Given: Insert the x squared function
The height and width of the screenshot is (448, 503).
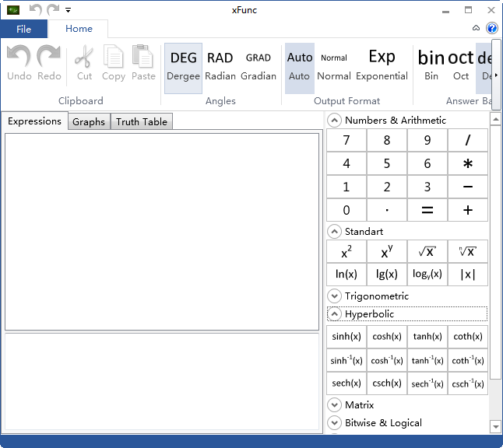Looking at the screenshot, I should pyautogui.click(x=346, y=251).
